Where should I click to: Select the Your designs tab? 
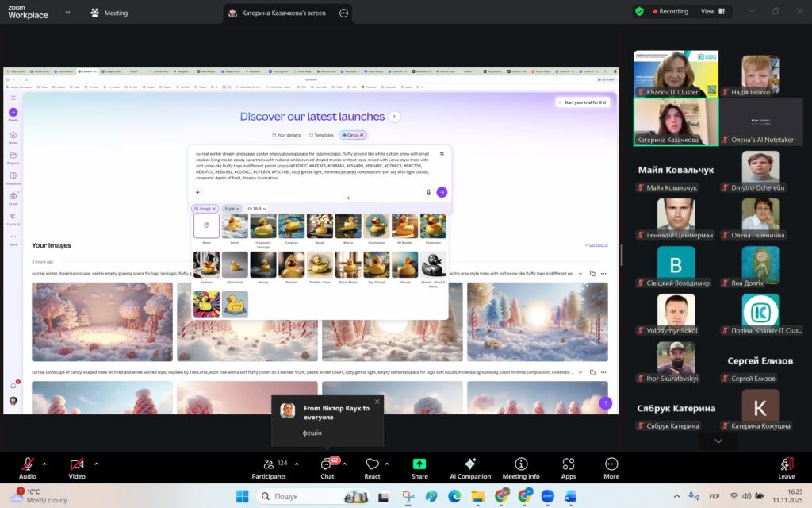(x=286, y=135)
